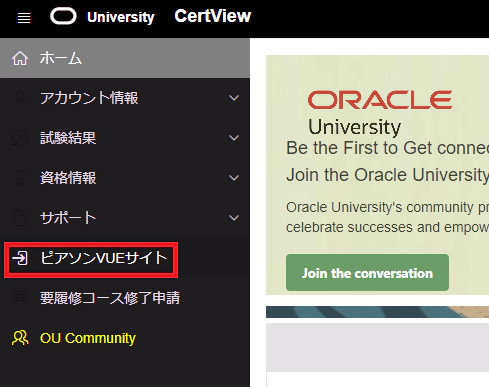489x387 pixels.
Task: Expand the サポート chevron
Action: (234, 218)
